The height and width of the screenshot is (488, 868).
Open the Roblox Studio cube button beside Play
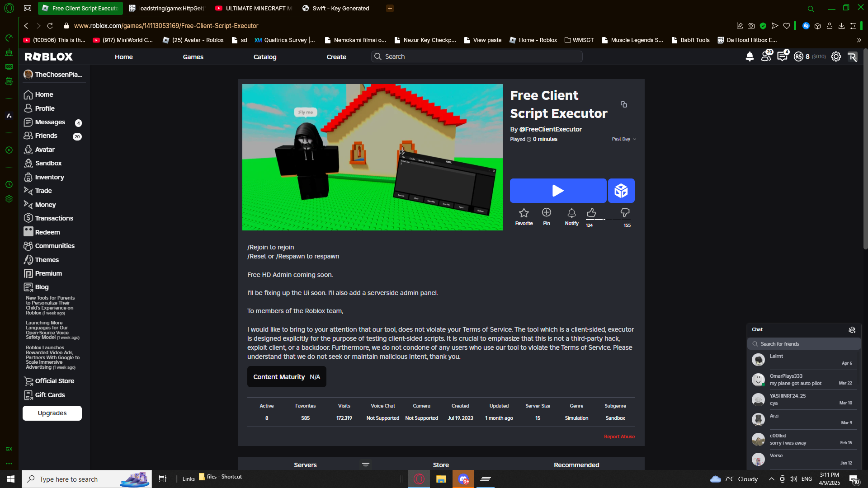621,191
